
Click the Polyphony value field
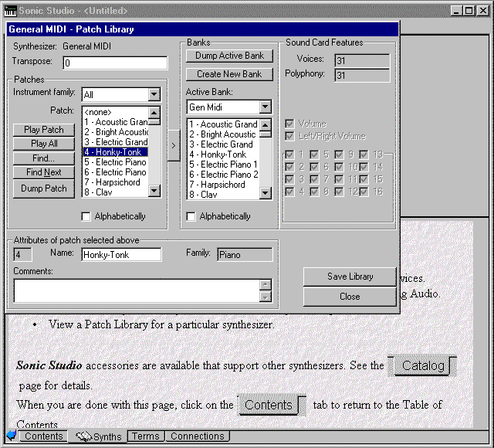[362, 76]
